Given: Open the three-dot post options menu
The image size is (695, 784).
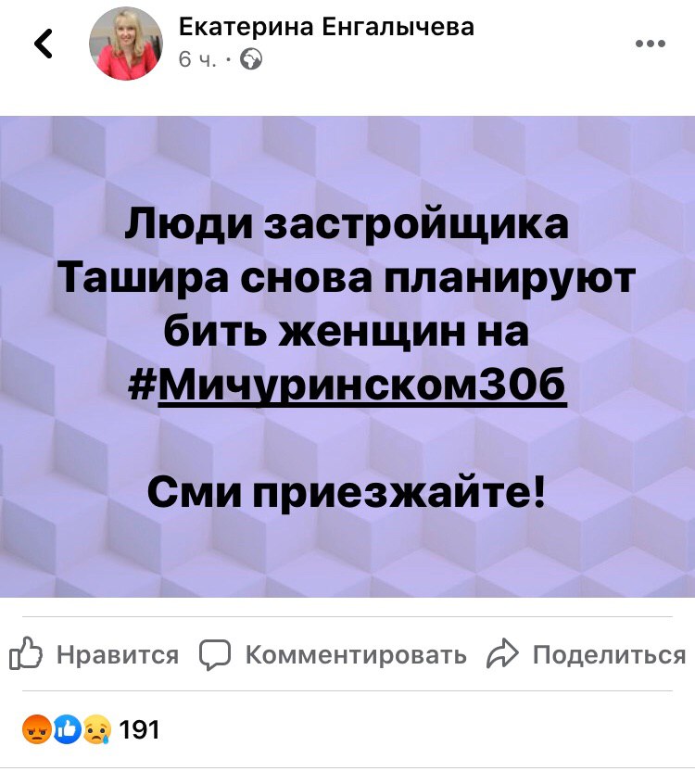Looking at the screenshot, I should [x=650, y=44].
